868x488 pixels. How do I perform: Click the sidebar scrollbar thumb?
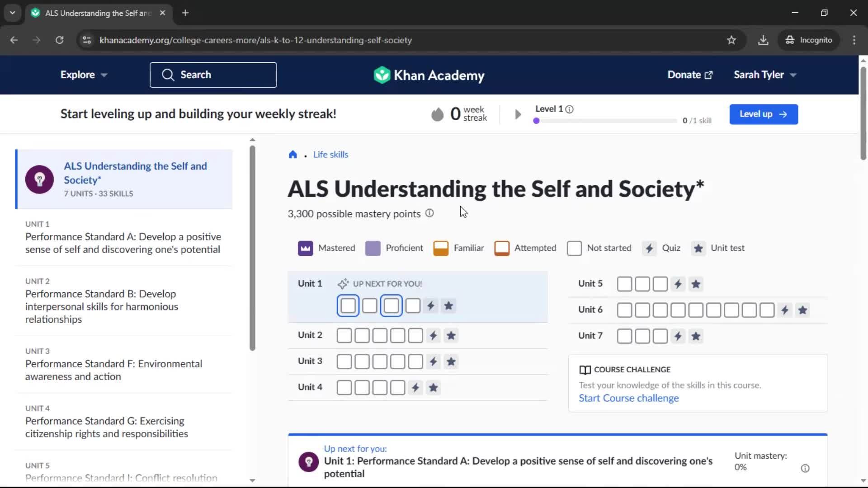252,248
